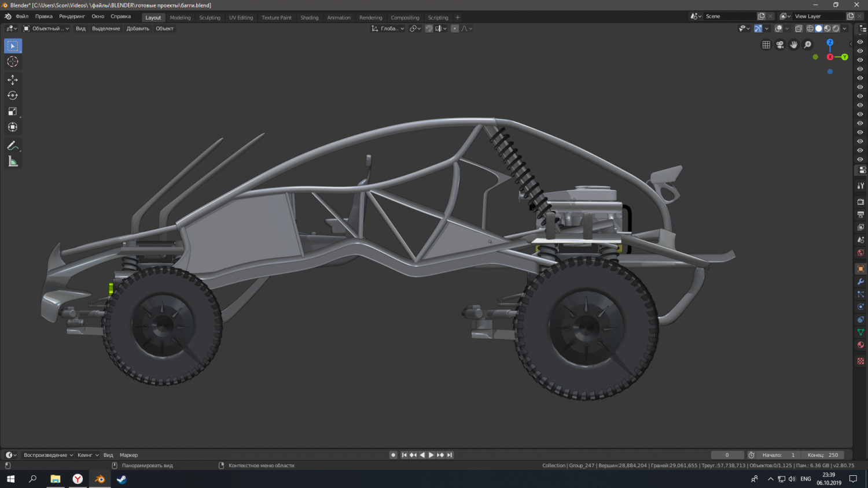The width and height of the screenshot is (868, 488).
Task: Click the zoom view magnifier icon
Action: point(808,45)
